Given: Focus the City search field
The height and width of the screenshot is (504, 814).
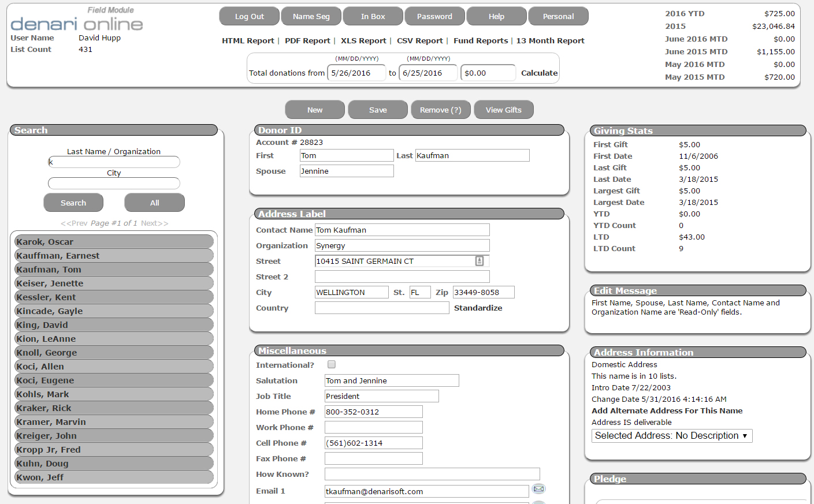Looking at the screenshot, I should coord(114,183).
